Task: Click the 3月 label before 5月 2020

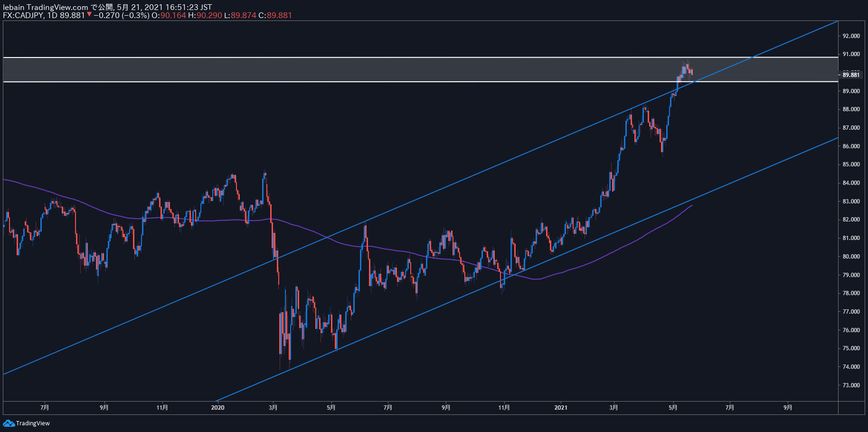Action: pos(273,407)
